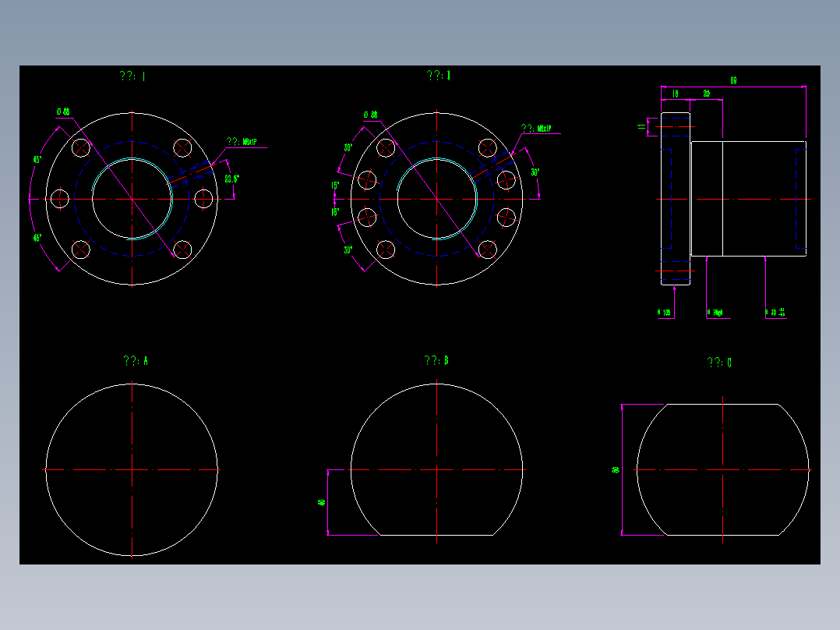
Task: Select upper 45° angle on six-hole flange
Action: [37, 160]
